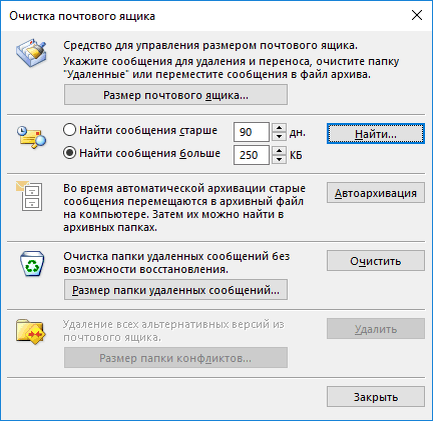Screen dimensions: 433x421
Task: Open 'Размер папки удаленных сообщений...' button
Action: click(x=176, y=290)
